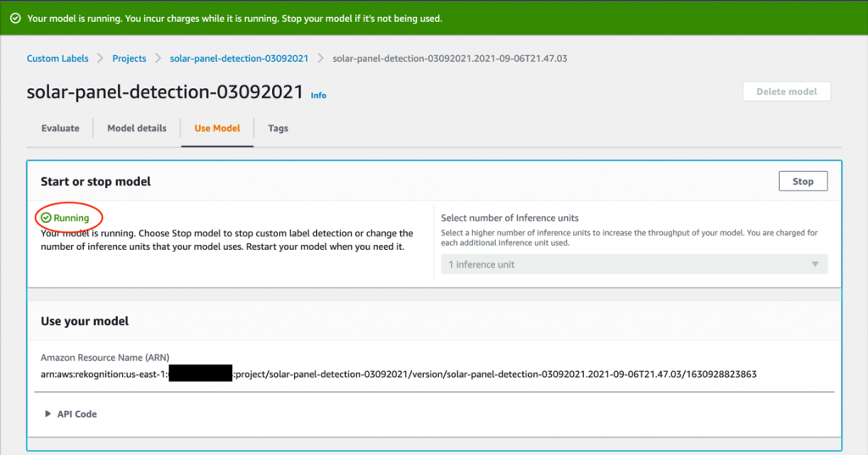868x455 pixels.
Task: Go to solar-panel-detection-03092021 breadcrumb link
Action: point(238,58)
